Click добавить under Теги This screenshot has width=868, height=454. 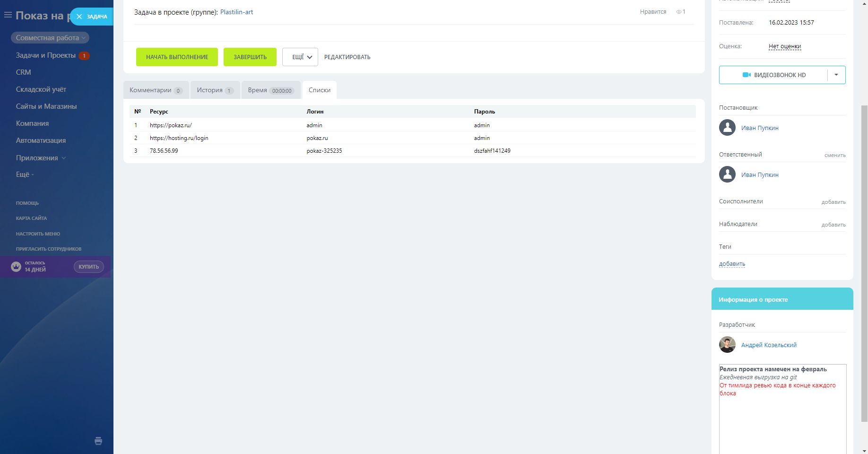pos(732,264)
